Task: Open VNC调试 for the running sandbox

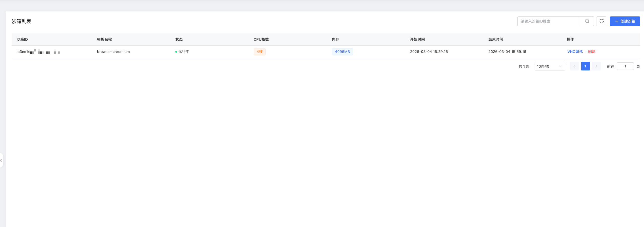Action: click(575, 52)
